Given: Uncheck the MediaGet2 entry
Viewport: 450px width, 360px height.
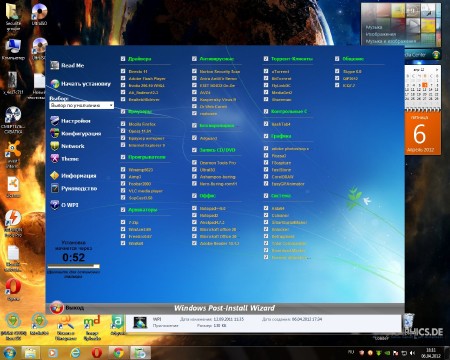Looking at the screenshot, I should [x=266, y=92].
